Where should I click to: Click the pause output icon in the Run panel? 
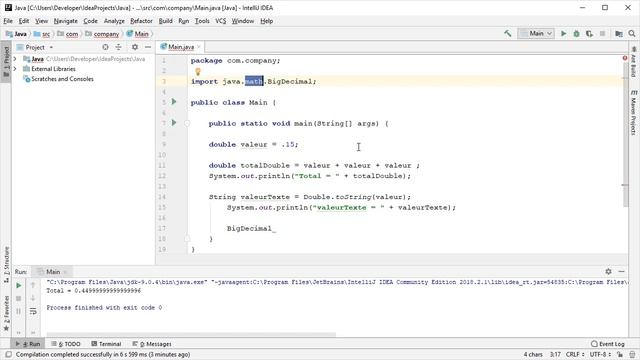pos(18,311)
